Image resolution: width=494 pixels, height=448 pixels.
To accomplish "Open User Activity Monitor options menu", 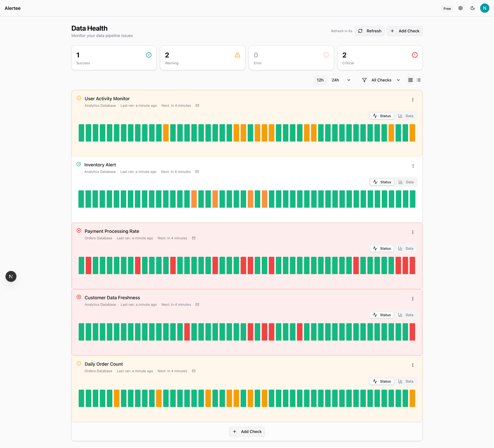I will [x=413, y=100].
